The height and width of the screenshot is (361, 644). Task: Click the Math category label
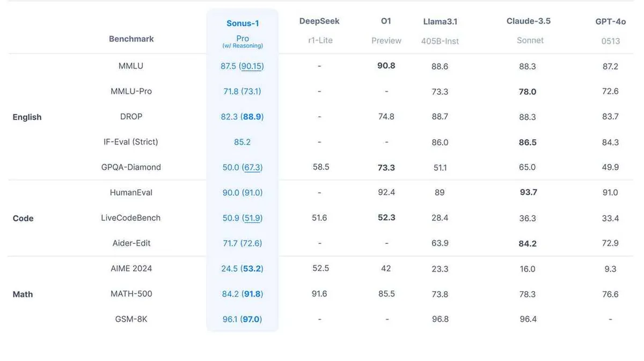23,294
